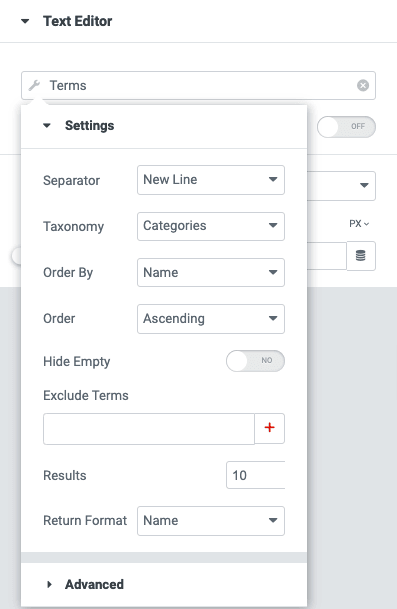Click the red plus next to Exclude Terms
This screenshot has width=397, height=609.
(269, 428)
